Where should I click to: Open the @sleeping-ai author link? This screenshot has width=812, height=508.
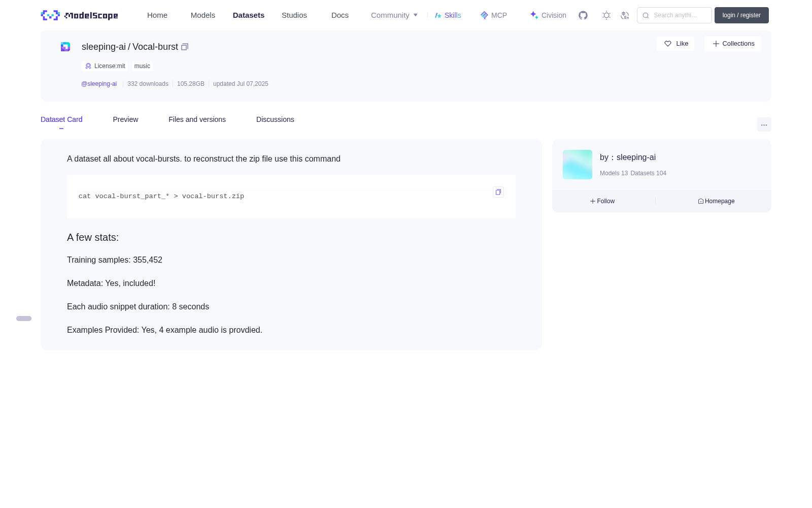tap(99, 84)
